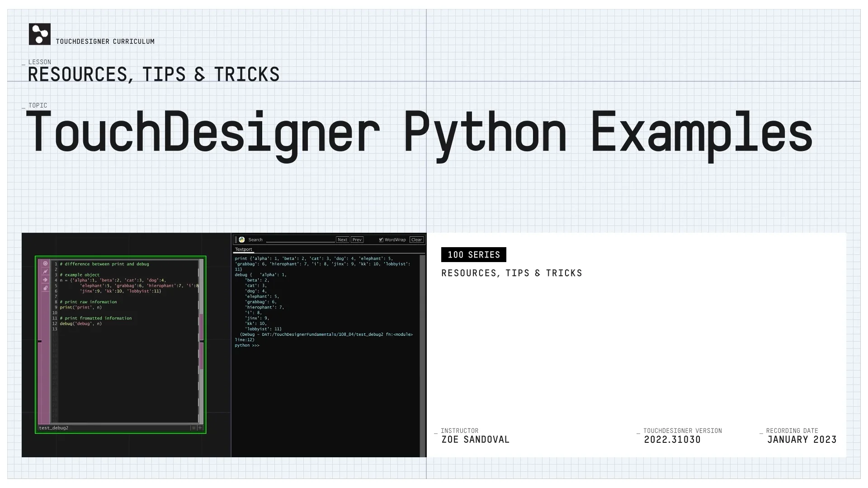Click the Next search button
868x488 pixels.
342,240
